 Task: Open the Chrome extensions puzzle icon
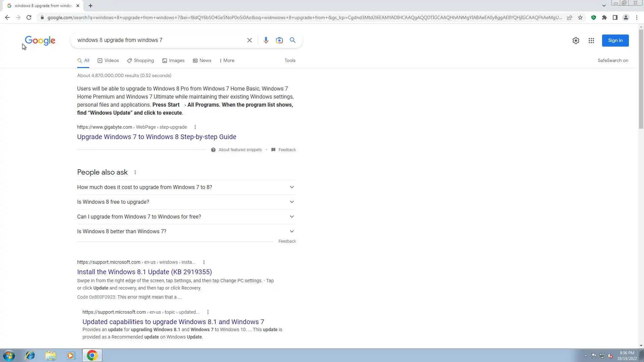point(604,17)
